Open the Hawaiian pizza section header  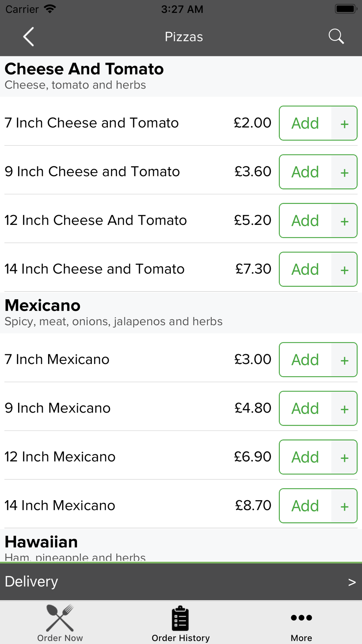181,545
